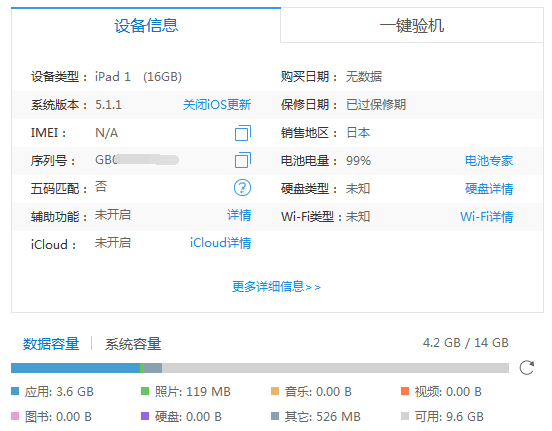
Task: Open the 辅助功能 详情 link
Action: (239, 215)
